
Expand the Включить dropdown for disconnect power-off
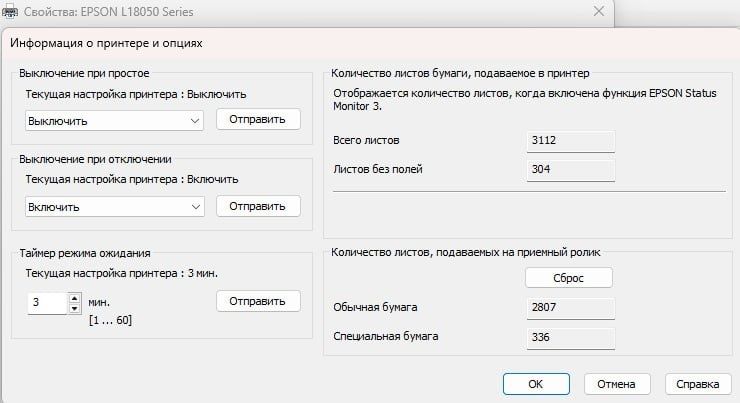[114, 207]
